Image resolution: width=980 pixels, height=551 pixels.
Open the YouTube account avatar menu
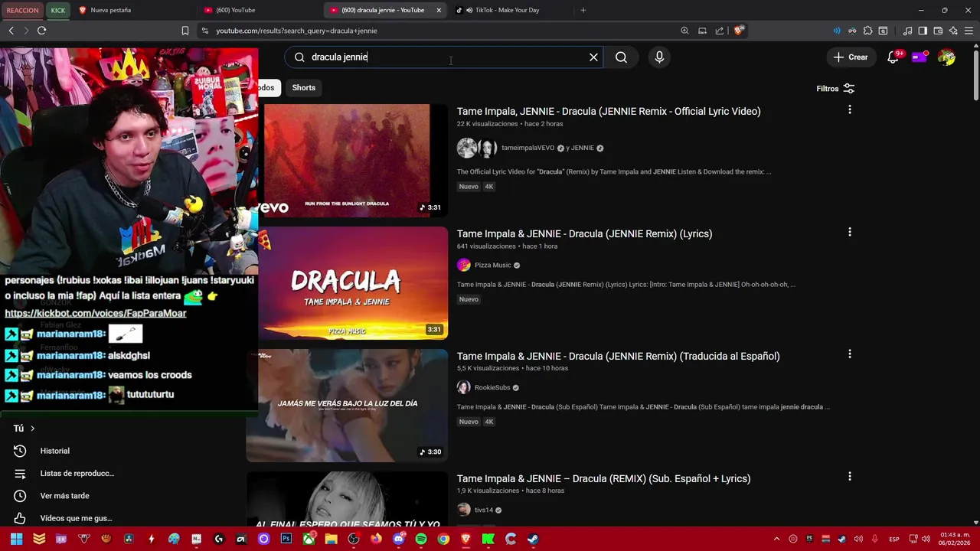[947, 57]
